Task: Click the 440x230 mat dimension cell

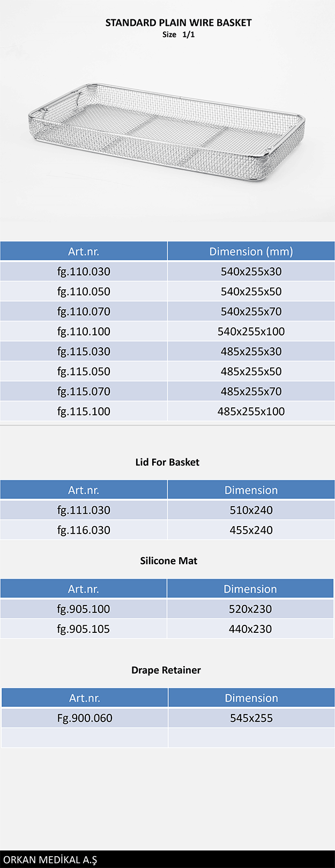Action: (250, 629)
